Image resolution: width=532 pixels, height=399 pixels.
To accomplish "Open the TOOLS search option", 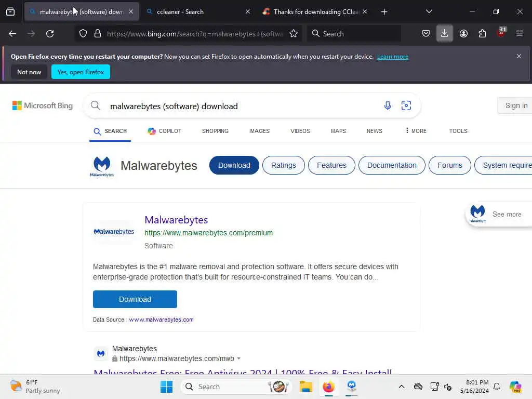I will [458, 131].
